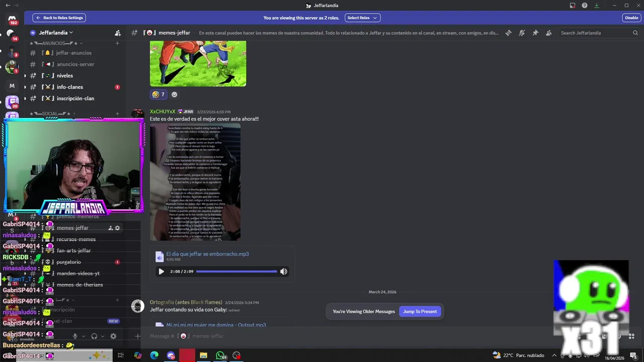Open microphone input options chevron
The image size is (644, 362).
[84, 336]
